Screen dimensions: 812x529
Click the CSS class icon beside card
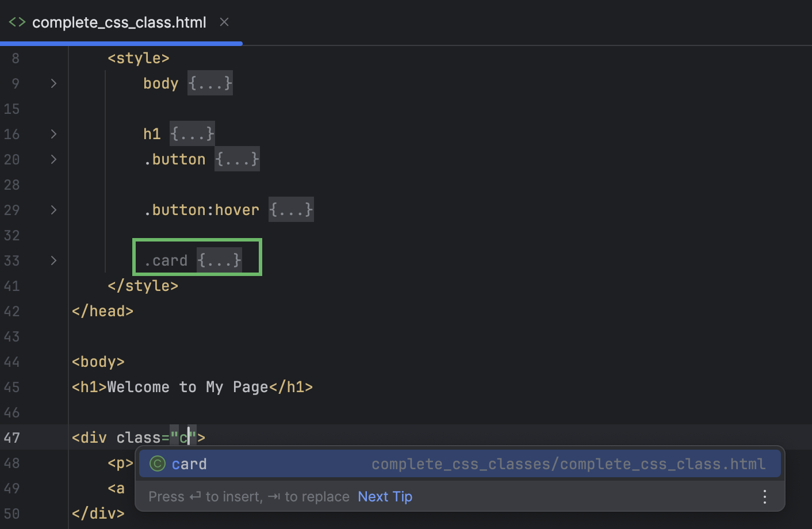click(x=158, y=464)
